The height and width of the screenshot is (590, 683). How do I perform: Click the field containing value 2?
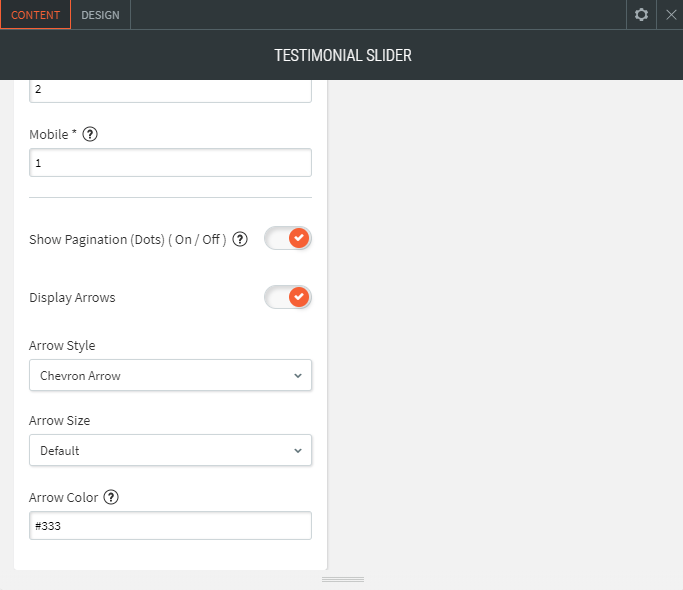click(170, 89)
